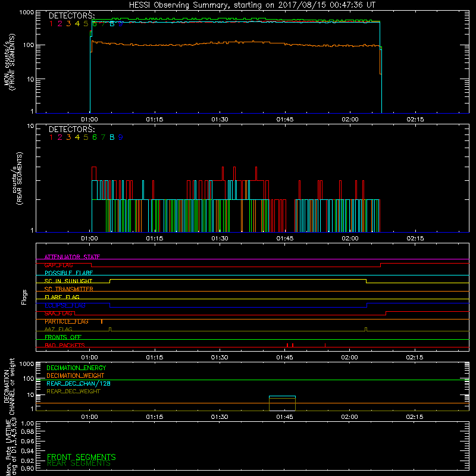Click the 02:00 tick under the Flags panel
This screenshot has width=476, height=476.
(x=350, y=358)
